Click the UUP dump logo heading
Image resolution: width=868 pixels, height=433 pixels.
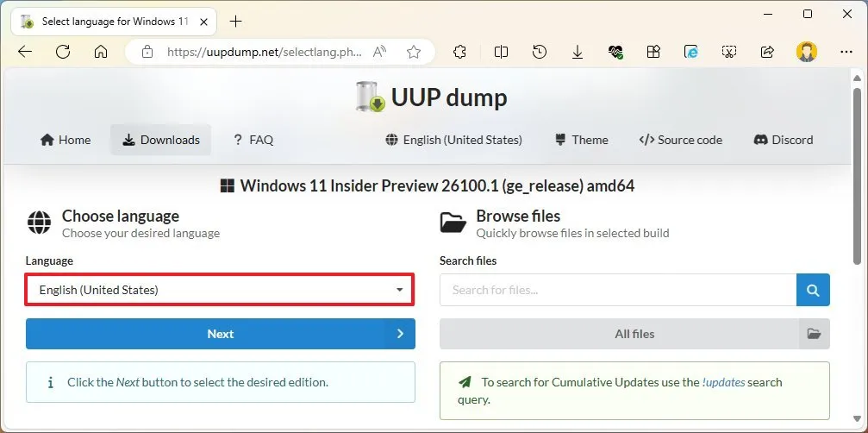(432, 97)
